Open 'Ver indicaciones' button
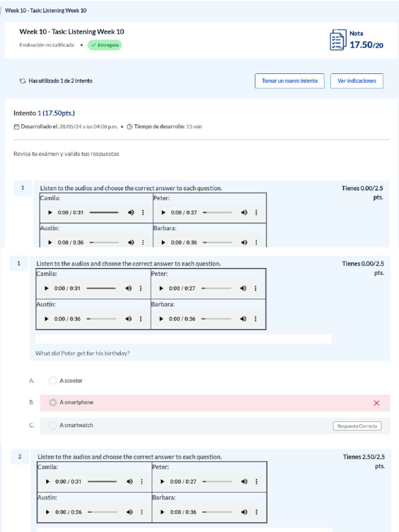 (x=356, y=81)
